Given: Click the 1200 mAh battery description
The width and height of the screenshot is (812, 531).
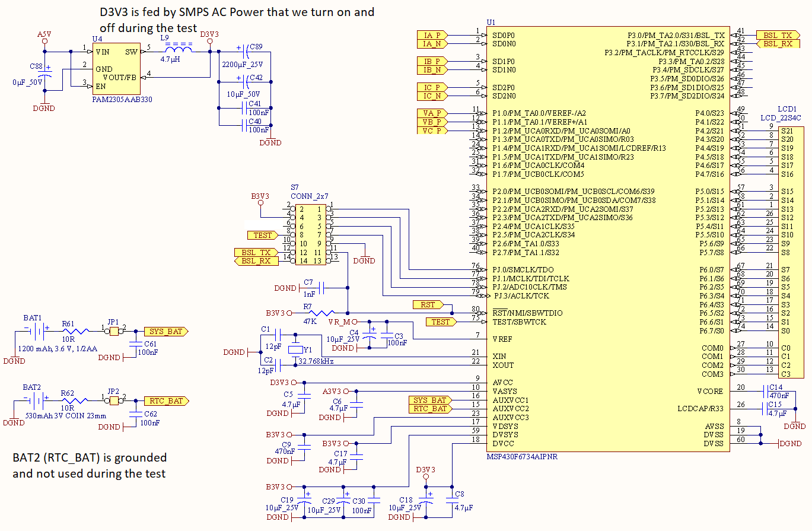Looking at the screenshot, I should tap(58, 348).
